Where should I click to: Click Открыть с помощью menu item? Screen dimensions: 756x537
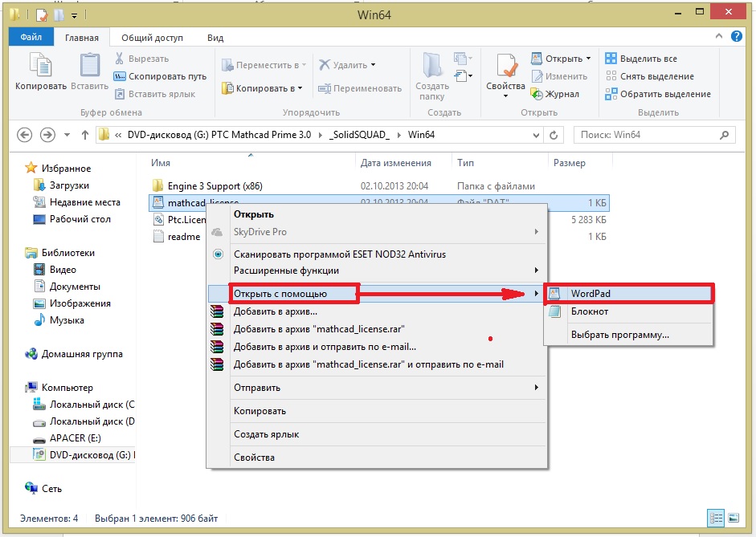[377, 294]
